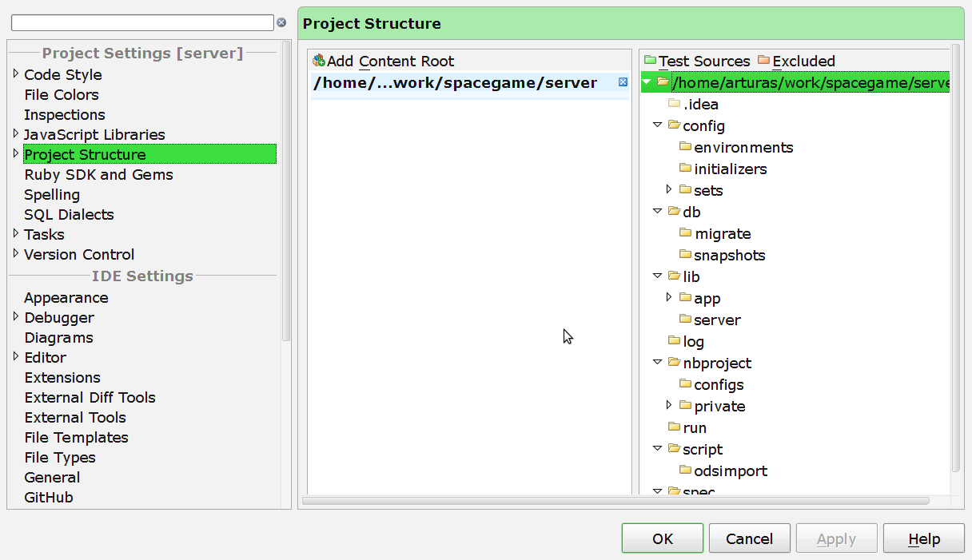Image resolution: width=972 pixels, height=560 pixels.
Task: Collapse the lib folder
Action: click(x=658, y=276)
